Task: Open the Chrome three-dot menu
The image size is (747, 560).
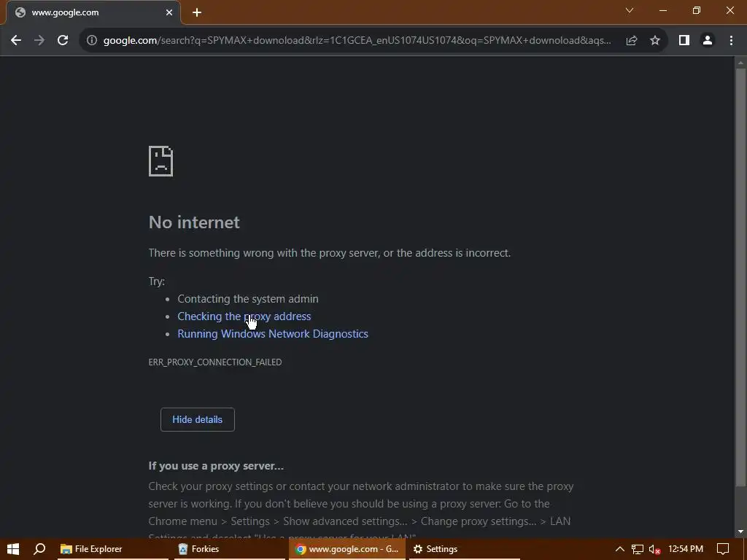Action: pyautogui.click(x=731, y=41)
